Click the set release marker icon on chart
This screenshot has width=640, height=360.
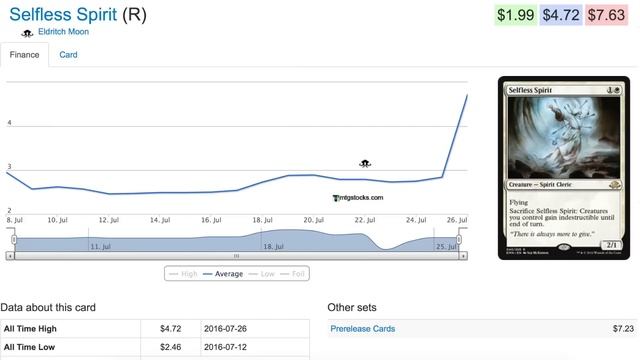click(365, 164)
